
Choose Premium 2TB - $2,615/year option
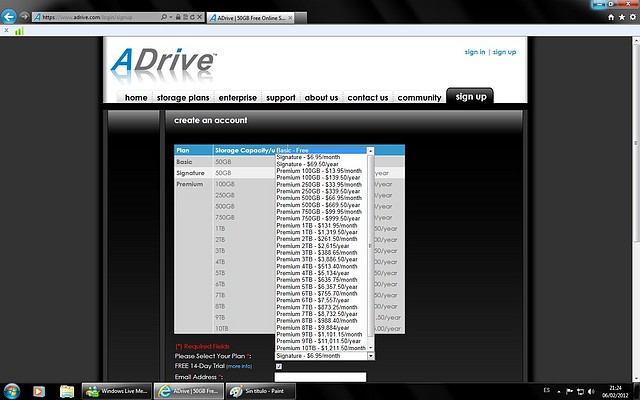pyautogui.click(x=321, y=246)
